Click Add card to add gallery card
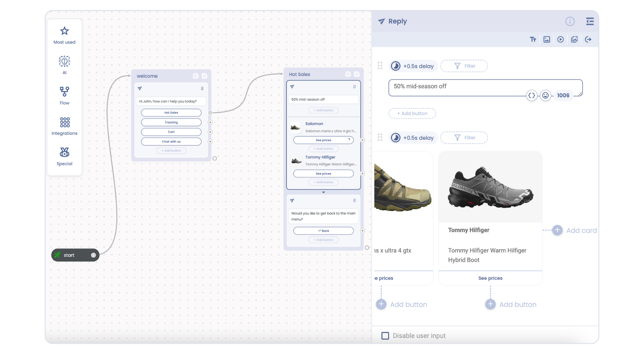The width and height of the screenshot is (644, 354). click(575, 230)
